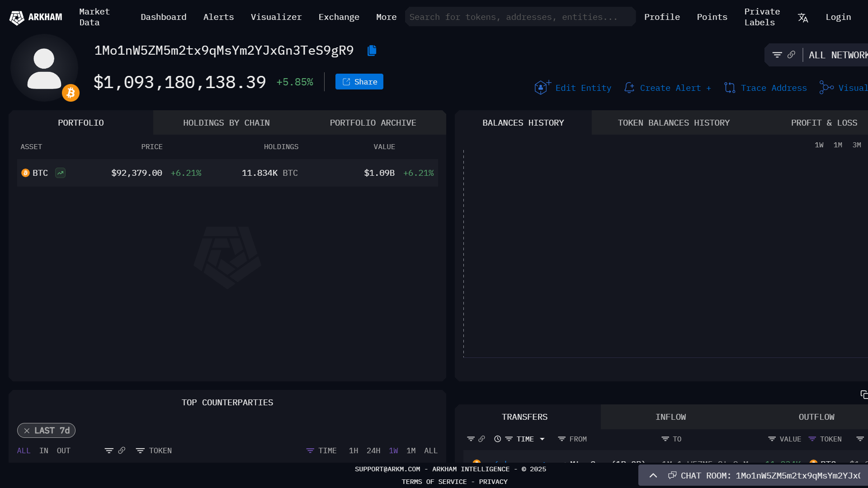This screenshot has height=488, width=868.
Task: Open Exchange in the navigation bar
Action: pyautogui.click(x=339, y=17)
